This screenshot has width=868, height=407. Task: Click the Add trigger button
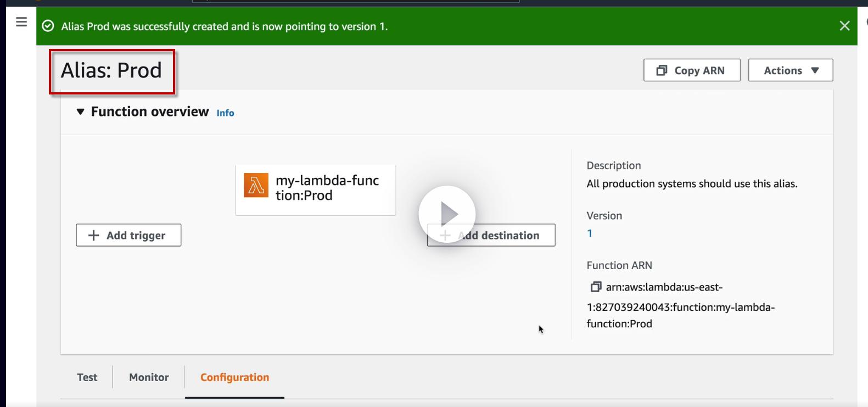coord(128,235)
